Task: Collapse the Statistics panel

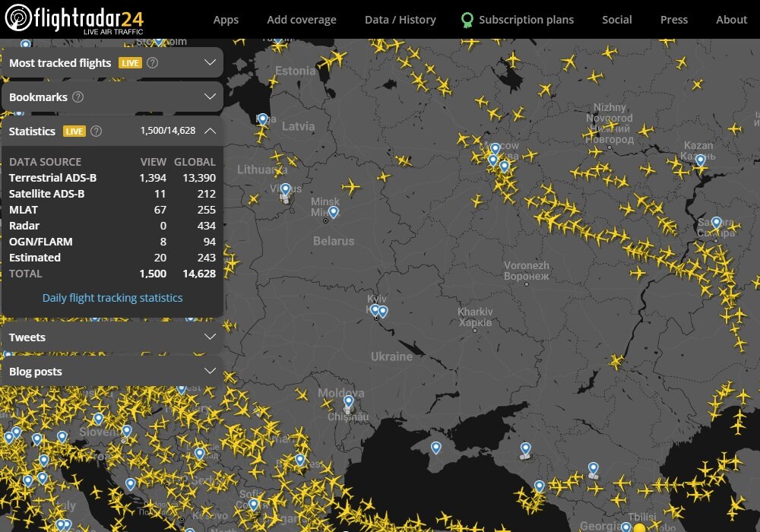Action: pos(210,131)
